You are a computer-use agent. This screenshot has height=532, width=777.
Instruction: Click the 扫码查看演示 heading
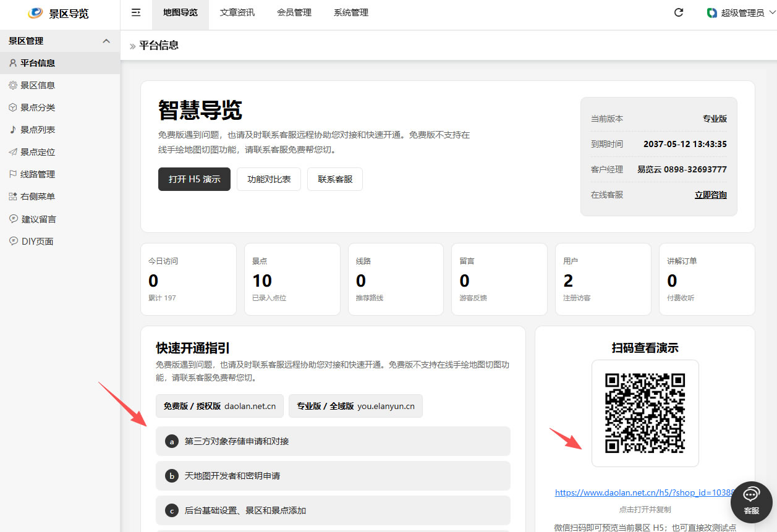(x=645, y=348)
